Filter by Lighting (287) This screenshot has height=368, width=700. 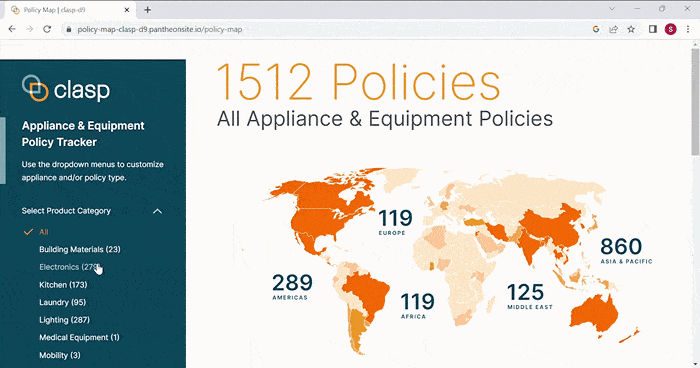(64, 320)
